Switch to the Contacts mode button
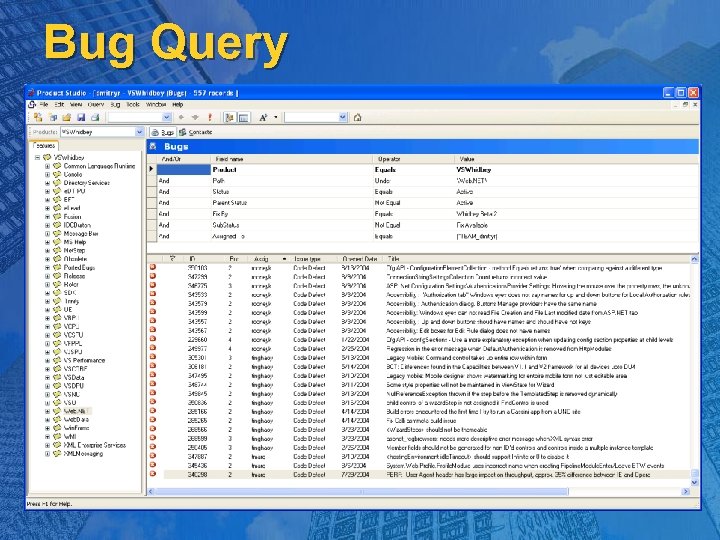Viewport: 720px width, 540px height. pyautogui.click(x=196, y=132)
